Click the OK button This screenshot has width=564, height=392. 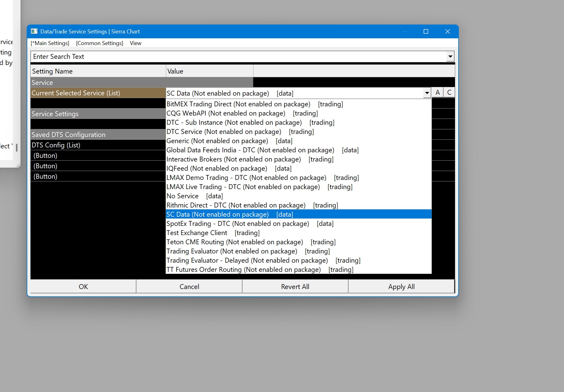[x=83, y=287]
